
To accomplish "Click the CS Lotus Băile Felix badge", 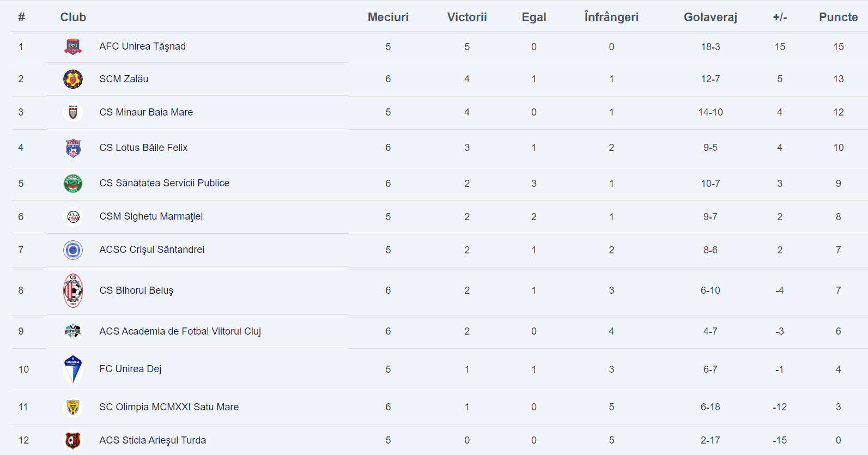I will pos(73,148).
